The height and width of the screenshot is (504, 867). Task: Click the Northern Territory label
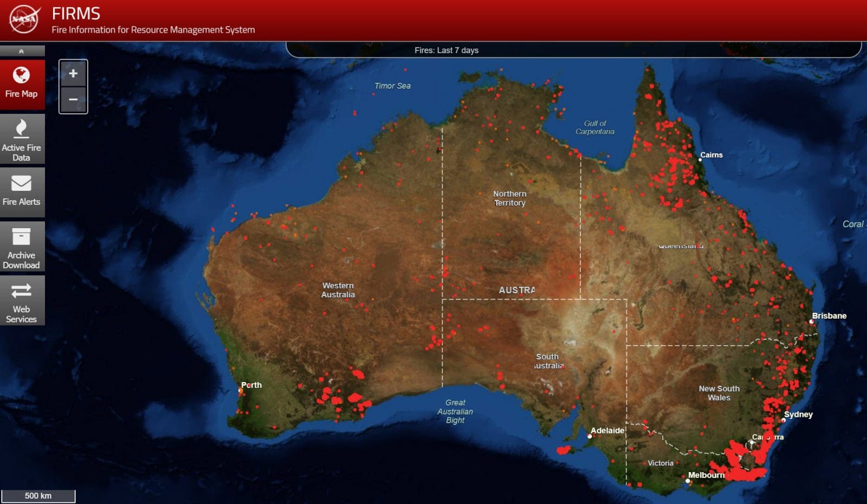(x=510, y=198)
